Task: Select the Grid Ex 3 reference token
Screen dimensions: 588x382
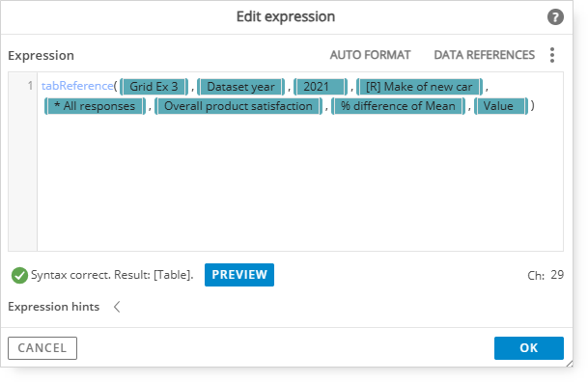Action: pyautogui.click(x=154, y=87)
